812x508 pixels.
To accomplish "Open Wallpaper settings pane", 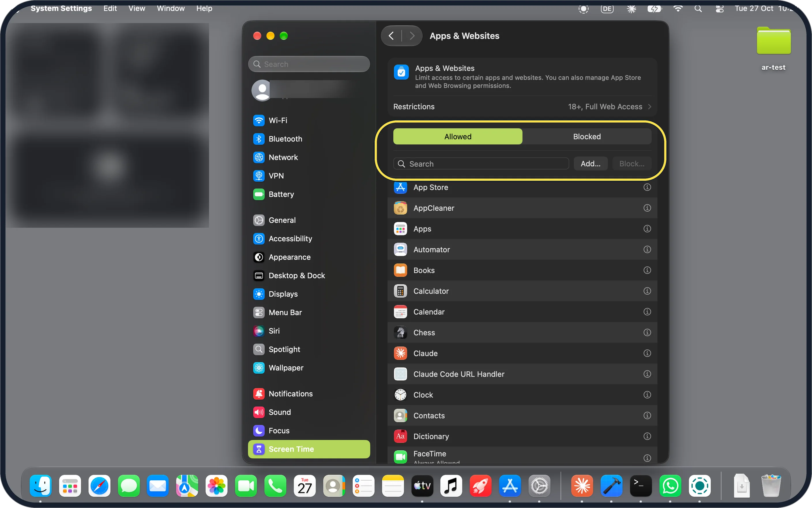I will [309, 368].
